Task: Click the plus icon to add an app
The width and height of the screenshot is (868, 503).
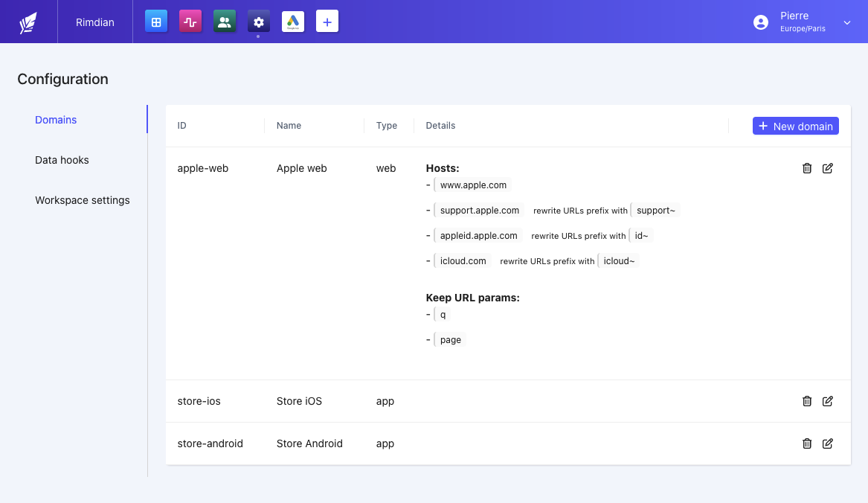Action: coord(327,22)
